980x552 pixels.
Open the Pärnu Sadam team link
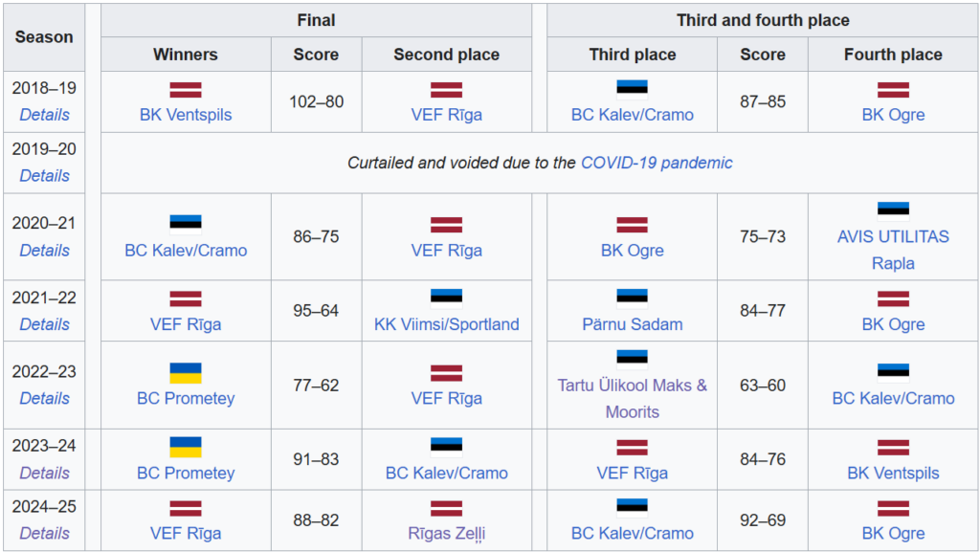click(632, 324)
